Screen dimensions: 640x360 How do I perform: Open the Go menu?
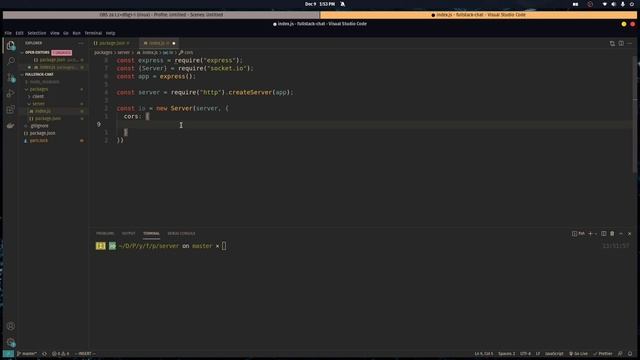click(x=66, y=33)
